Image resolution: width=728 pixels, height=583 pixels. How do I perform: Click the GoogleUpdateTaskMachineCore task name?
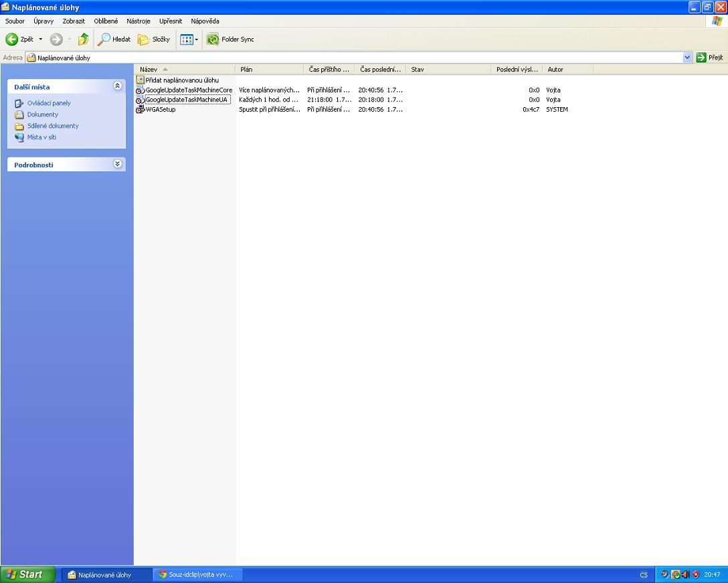pyautogui.click(x=189, y=90)
